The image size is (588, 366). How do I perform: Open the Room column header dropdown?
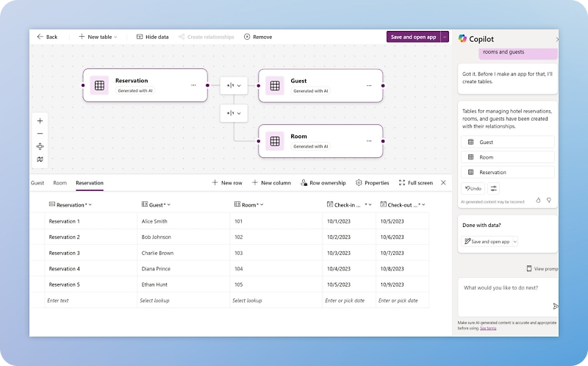point(262,205)
